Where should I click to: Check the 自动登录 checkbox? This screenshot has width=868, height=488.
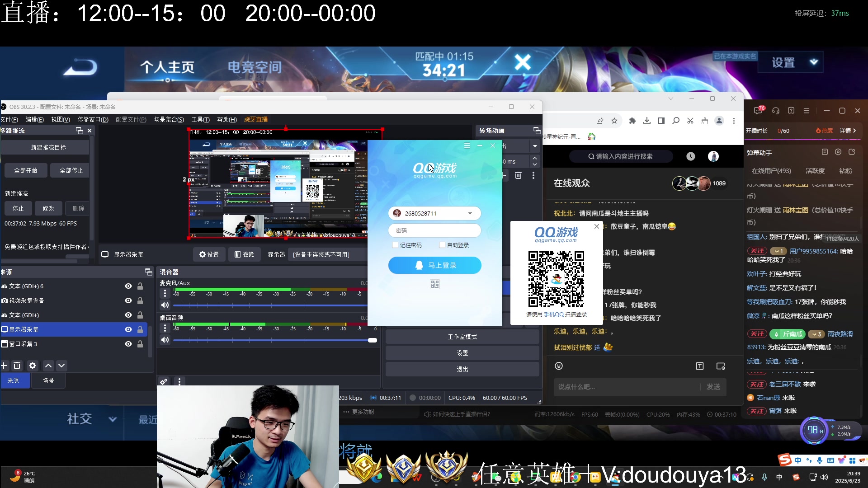tap(442, 245)
